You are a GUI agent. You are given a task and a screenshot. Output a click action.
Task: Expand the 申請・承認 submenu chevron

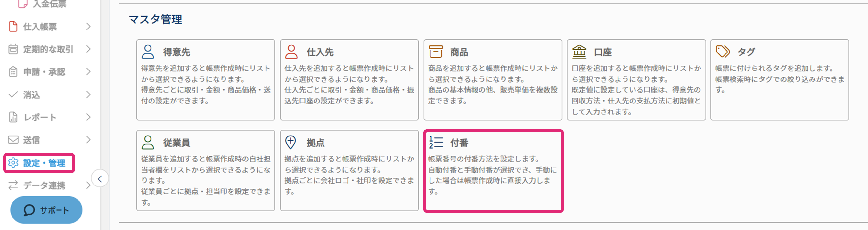[x=88, y=72]
